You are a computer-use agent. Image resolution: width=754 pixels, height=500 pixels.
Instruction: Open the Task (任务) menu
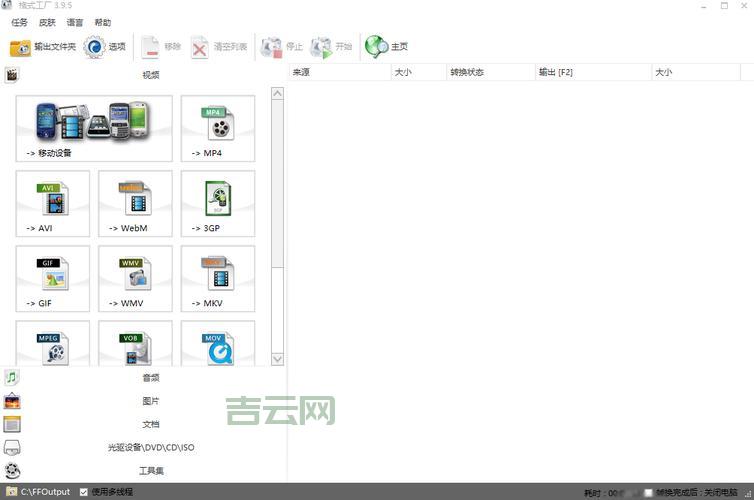(x=20, y=23)
